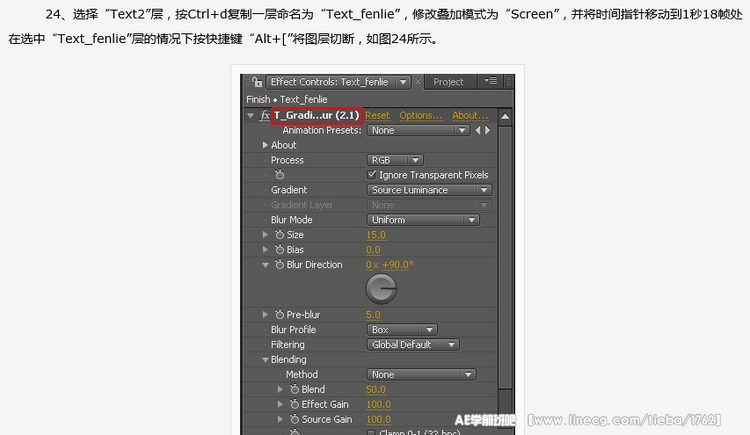Image resolution: width=750 pixels, height=435 pixels.
Task: Expand the Blend property
Action: (x=280, y=389)
